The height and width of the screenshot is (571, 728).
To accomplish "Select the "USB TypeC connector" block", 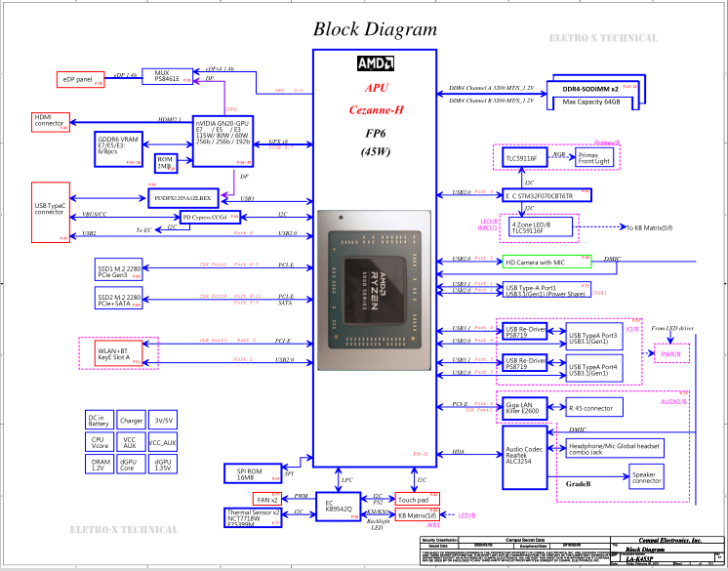I will tap(51, 212).
